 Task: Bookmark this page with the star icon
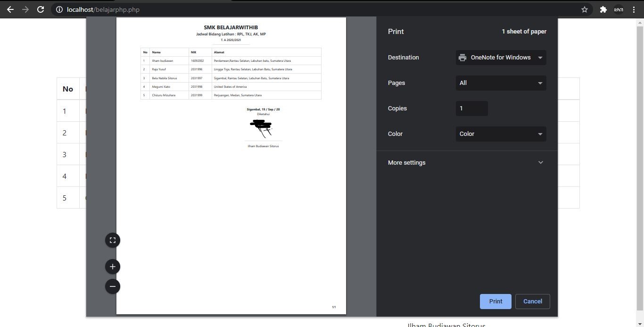coord(584,9)
